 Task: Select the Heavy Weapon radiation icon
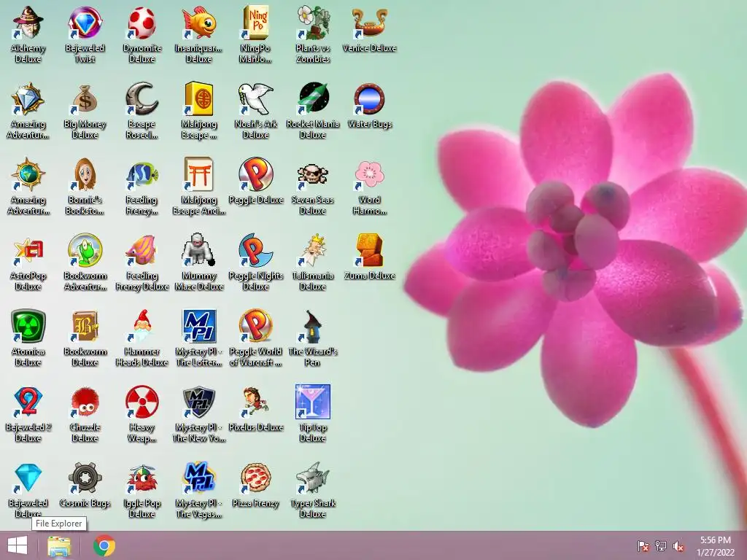pos(142,402)
